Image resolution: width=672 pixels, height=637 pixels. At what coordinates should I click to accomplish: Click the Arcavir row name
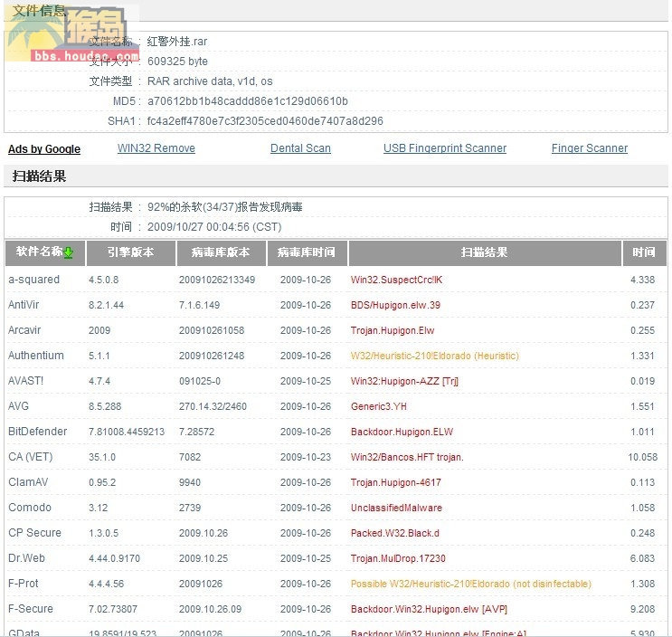pos(24,330)
